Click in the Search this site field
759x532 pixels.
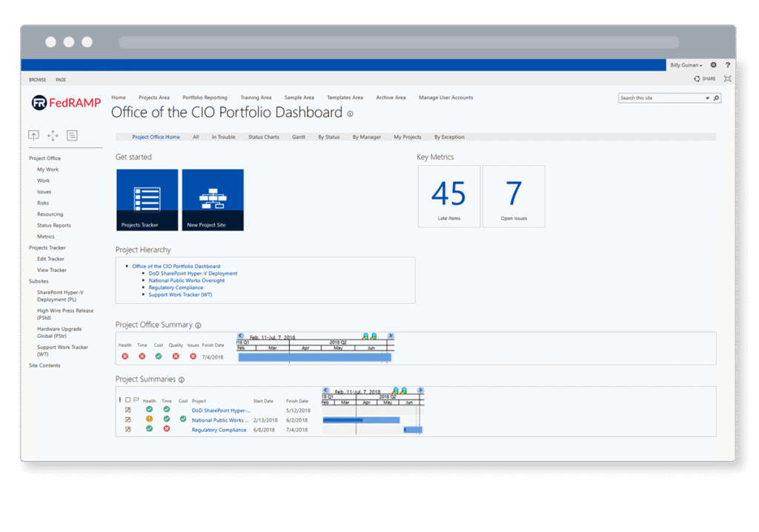click(660, 98)
